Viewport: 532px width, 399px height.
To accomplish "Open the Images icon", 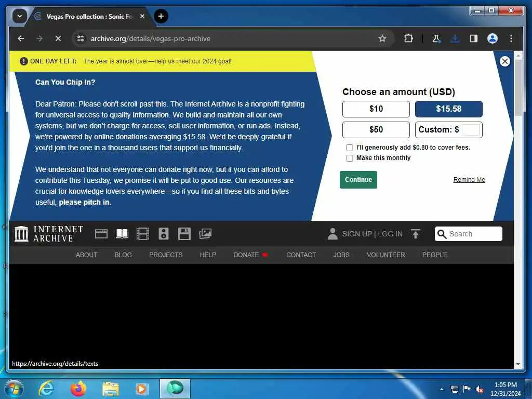I will (x=205, y=234).
